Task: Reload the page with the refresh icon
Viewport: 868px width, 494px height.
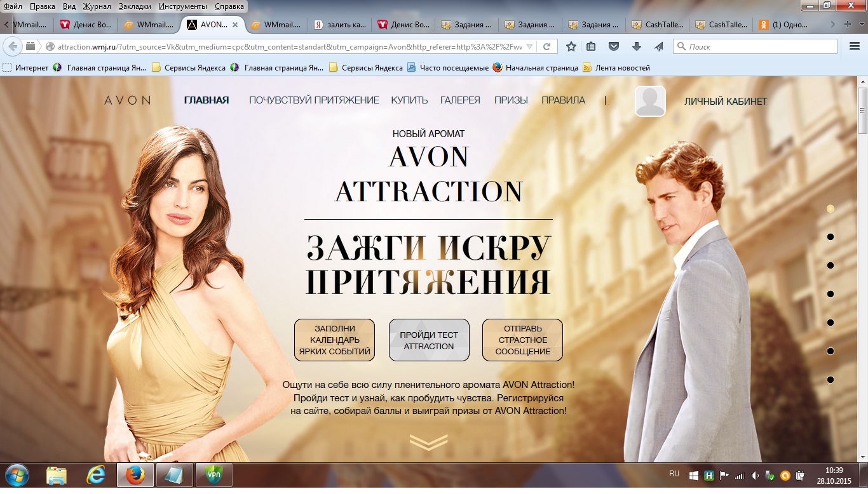Action: tap(546, 46)
